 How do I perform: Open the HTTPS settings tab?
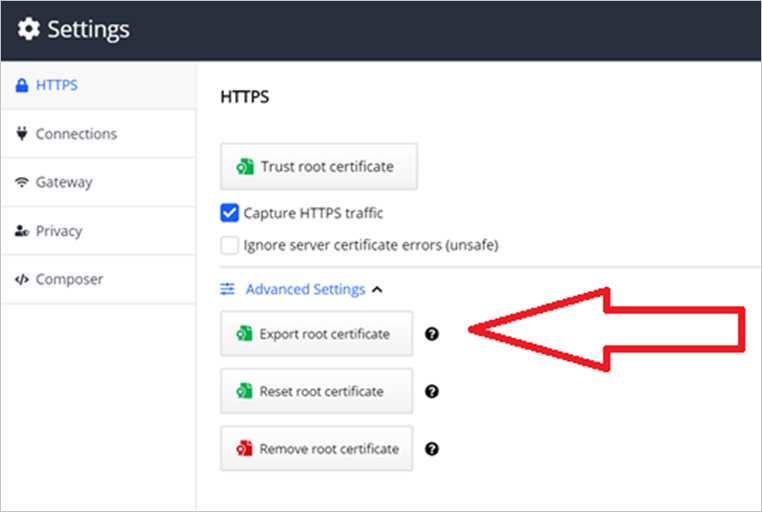click(99, 85)
